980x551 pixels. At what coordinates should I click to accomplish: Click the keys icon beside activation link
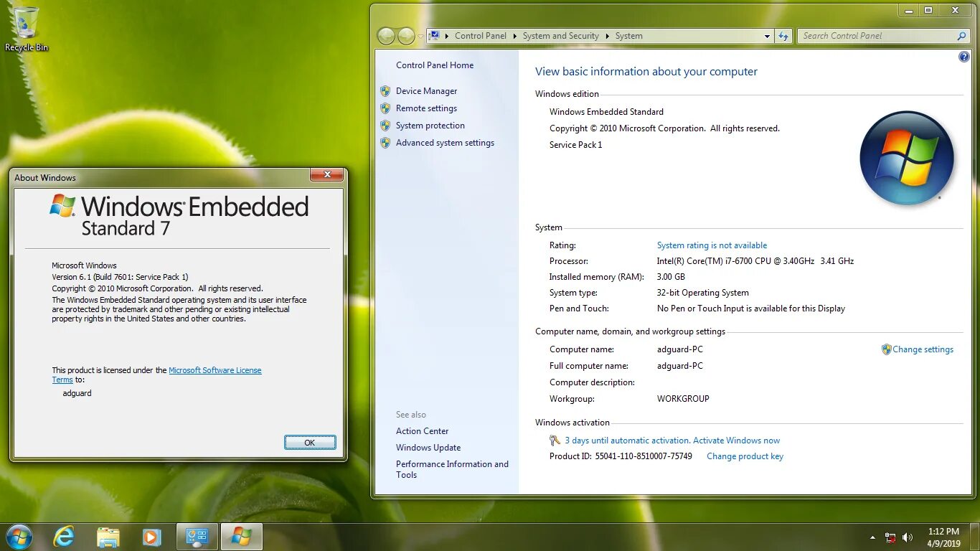tap(555, 441)
